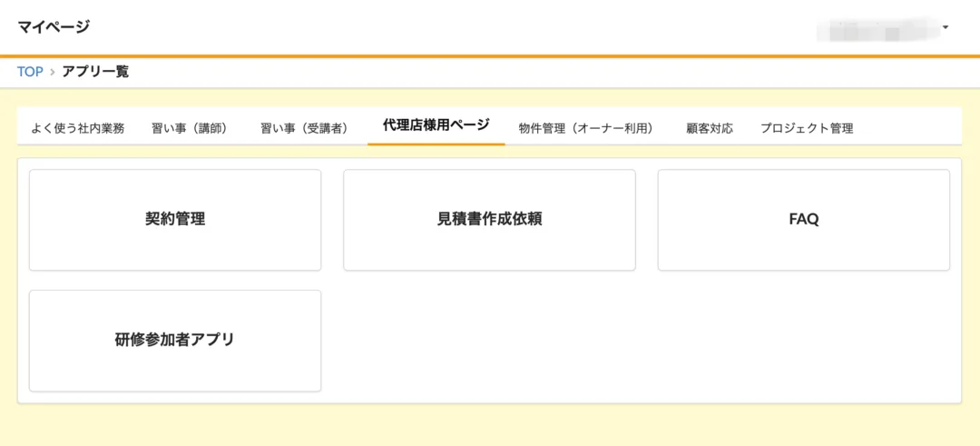This screenshot has width=980, height=446.
Task: Switch to よく使う社内業務 tab
Action: point(77,128)
